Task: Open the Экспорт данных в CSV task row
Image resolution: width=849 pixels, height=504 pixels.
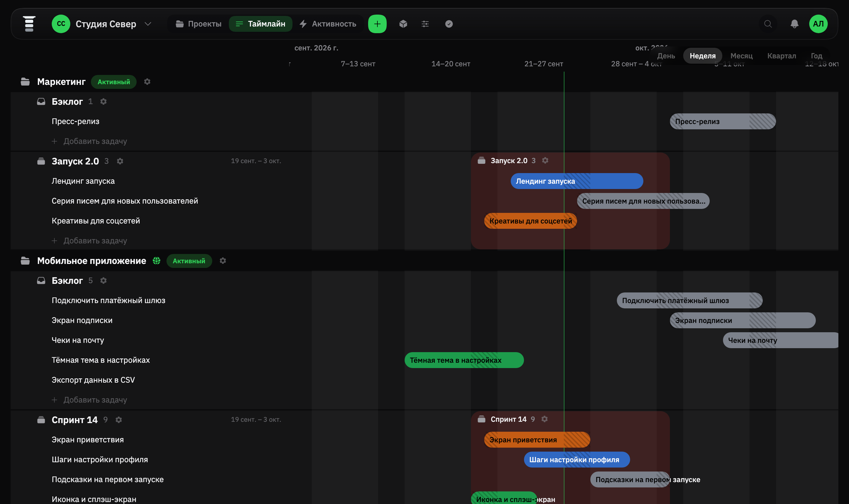Action: (93, 380)
